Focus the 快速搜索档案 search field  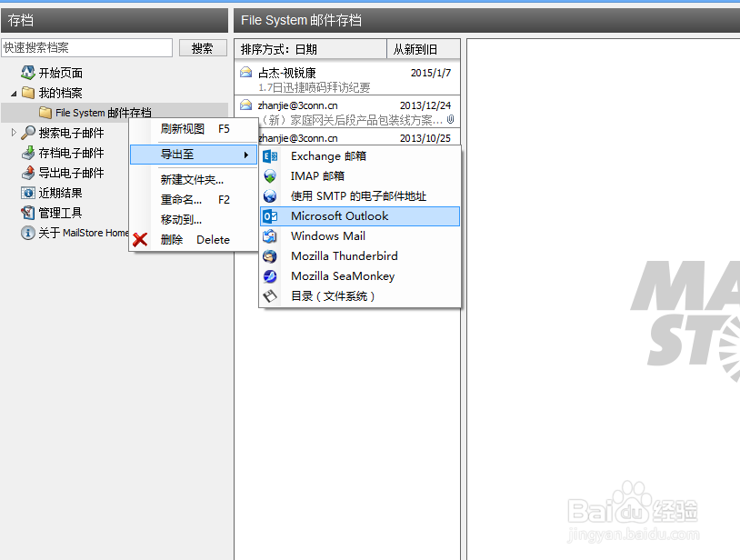[x=87, y=47]
